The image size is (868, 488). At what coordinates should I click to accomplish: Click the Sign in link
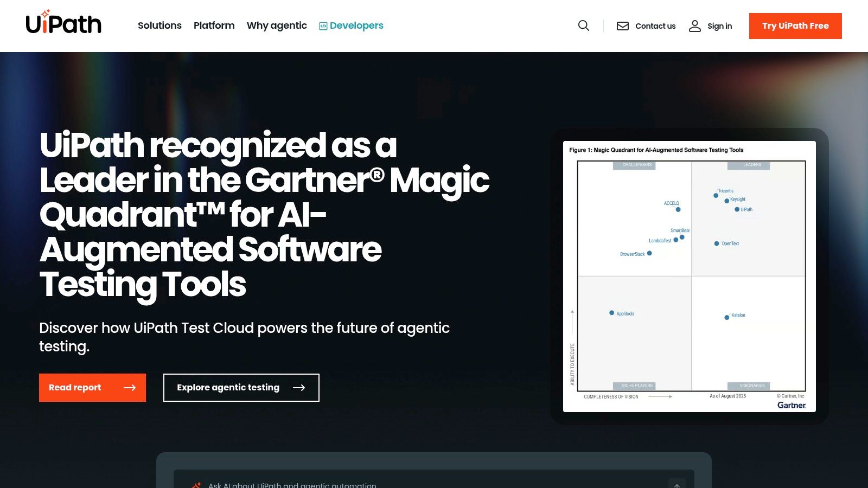[x=720, y=25]
